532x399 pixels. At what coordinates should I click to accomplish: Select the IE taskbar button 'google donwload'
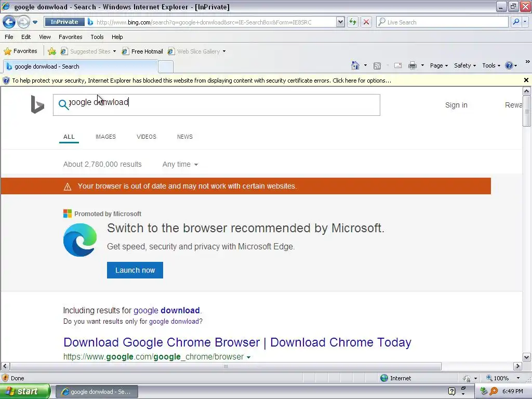pos(97,392)
